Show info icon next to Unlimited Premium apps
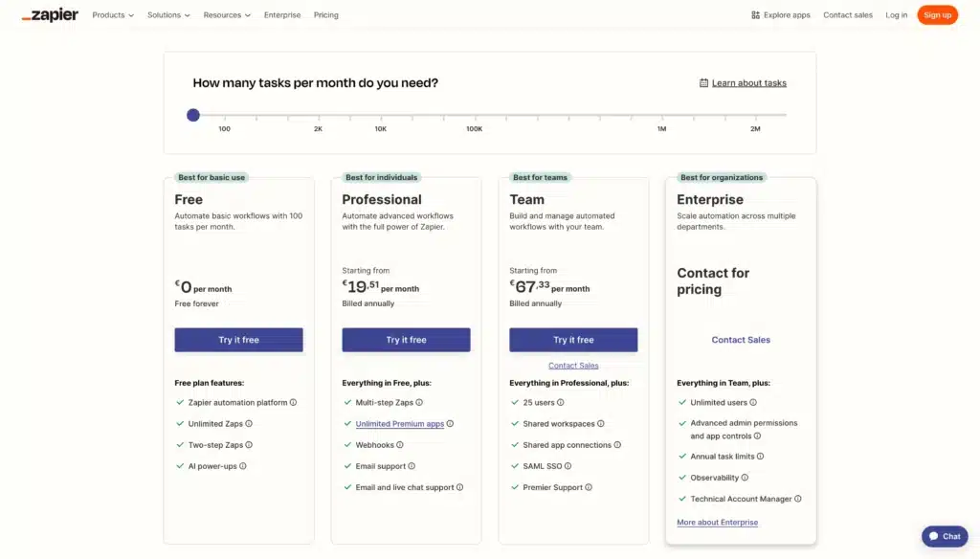This screenshot has height=559, width=980. coord(450,424)
